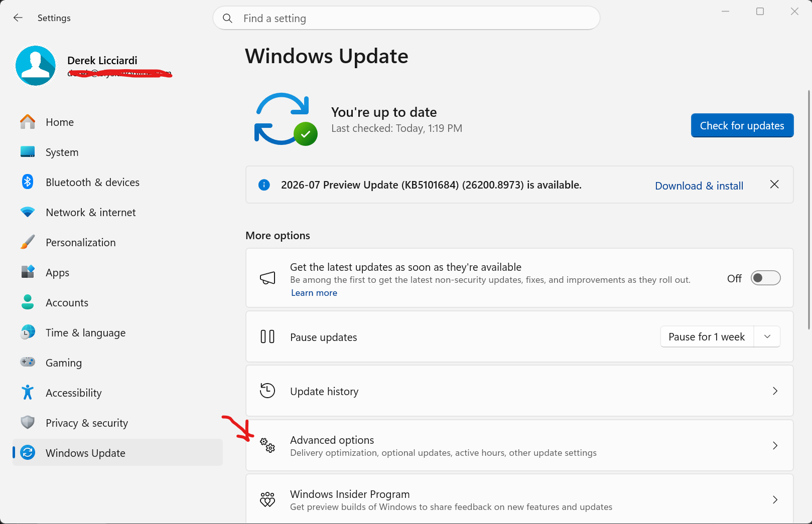Click the Find a setting search box

pyautogui.click(x=407, y=18)
